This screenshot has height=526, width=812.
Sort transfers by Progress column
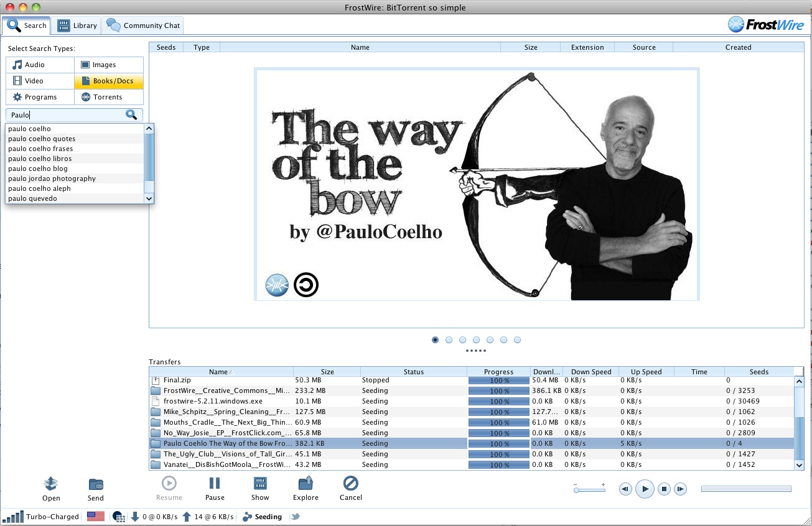coord(499,372)
